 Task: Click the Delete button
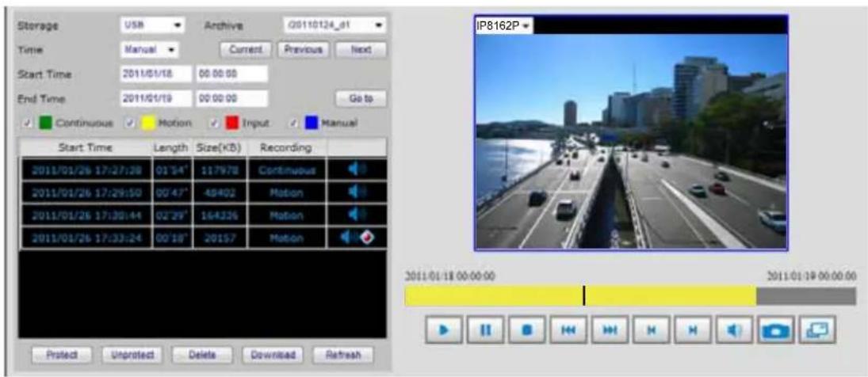pos(202,354)
